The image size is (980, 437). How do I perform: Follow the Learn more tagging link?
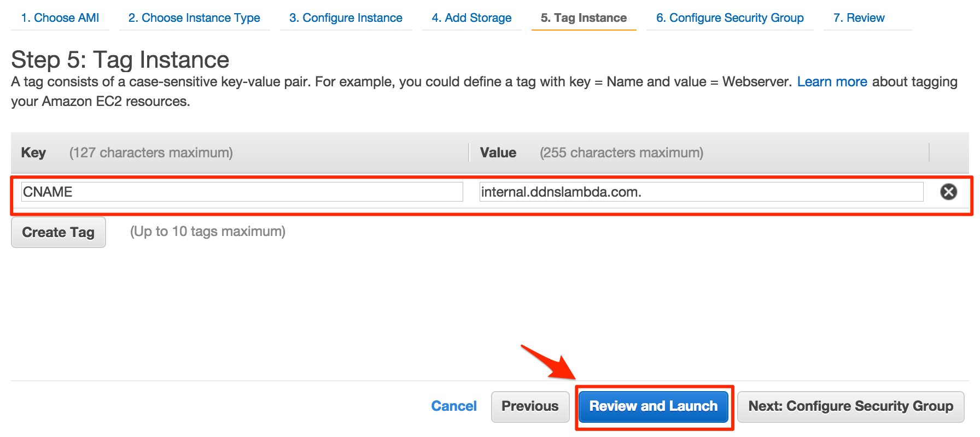point(832,81)
